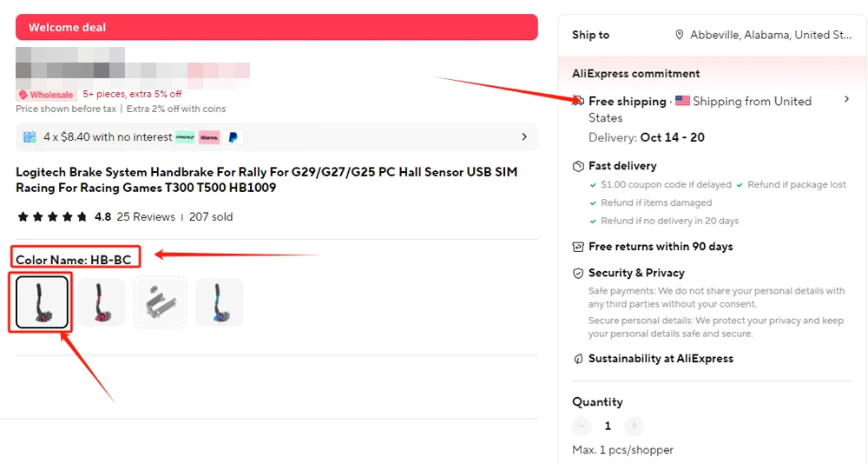Pick the blue handbrake color option
Screen dimensions: 868x464
tap(220, 302)
